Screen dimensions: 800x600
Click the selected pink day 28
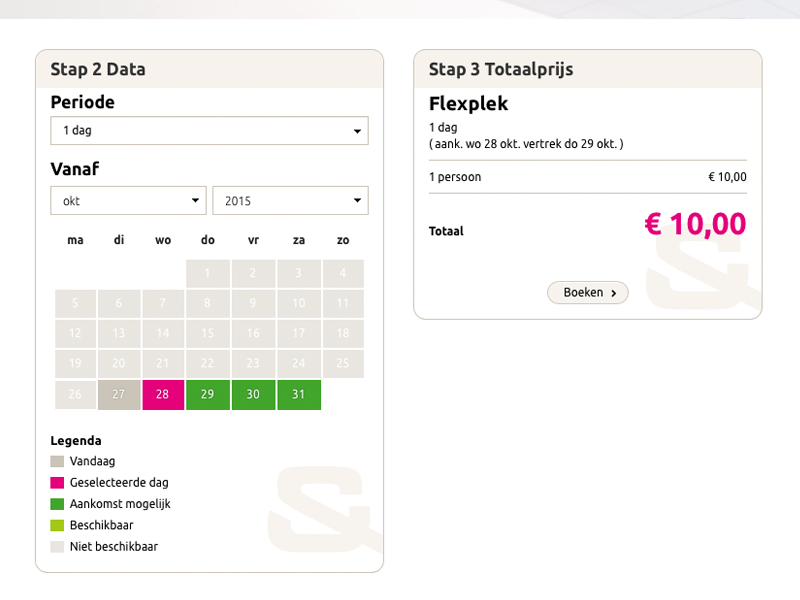pyautogui.click(x=163, y=394)
